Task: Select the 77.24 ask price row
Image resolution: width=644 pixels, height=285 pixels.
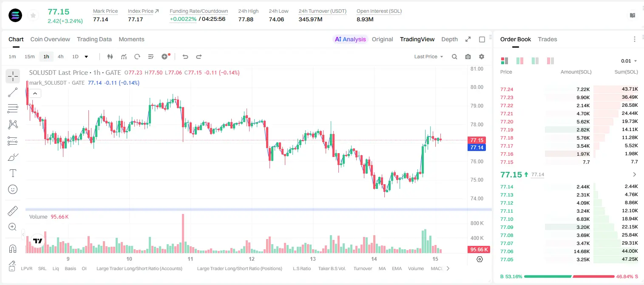Action: (569, 89)
